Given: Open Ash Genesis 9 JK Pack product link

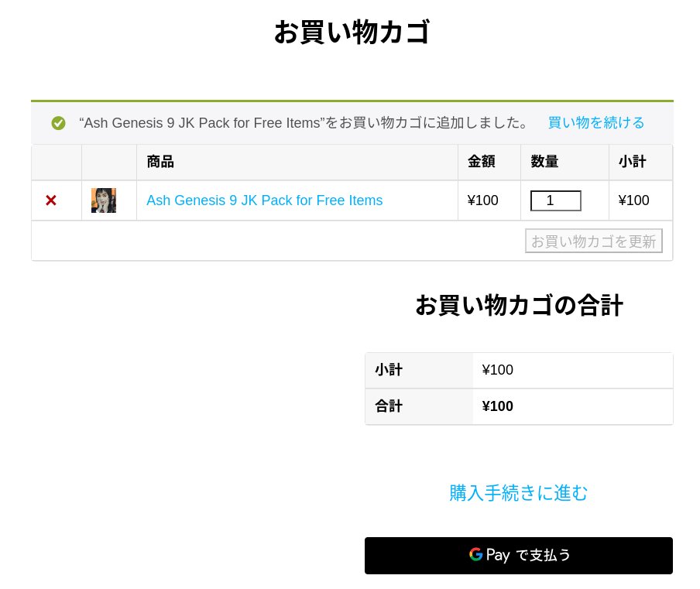Looking at the screenshot, I should [x=264, y=200].
